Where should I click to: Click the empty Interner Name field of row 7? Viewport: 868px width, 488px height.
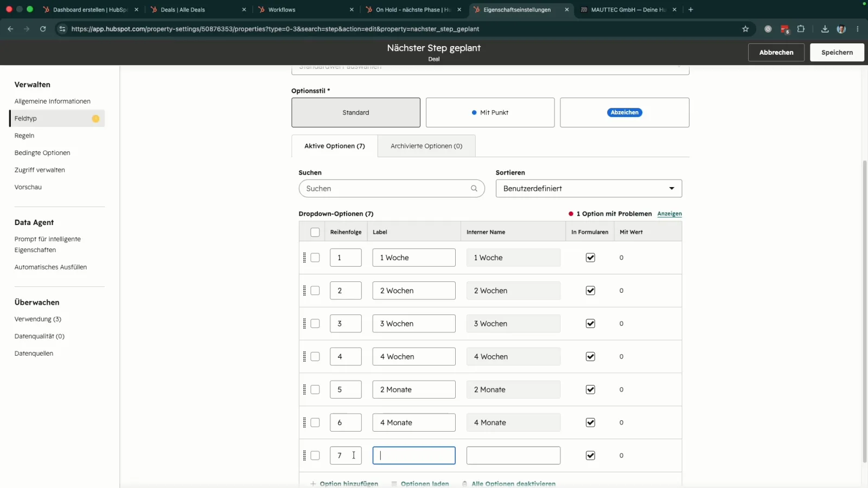click(513, 455)
